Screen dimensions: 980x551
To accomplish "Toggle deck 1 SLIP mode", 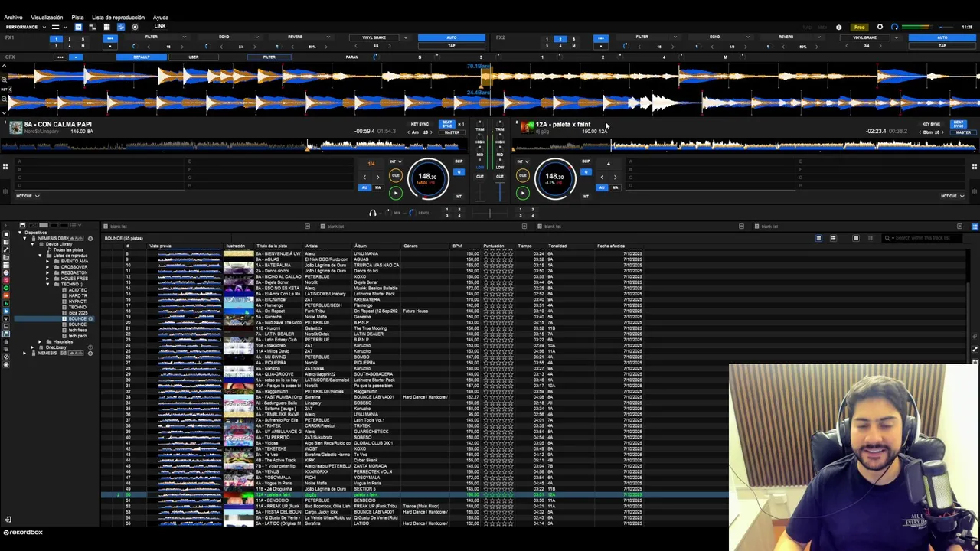I will tap(459, 161).
